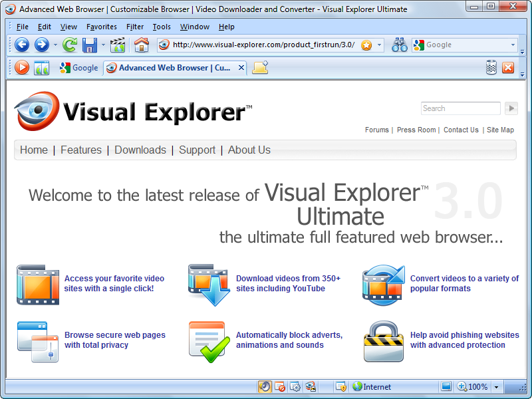Click the convert videos circular icon
The height and width of the screenshot is (399, 532).
(384, 285)
